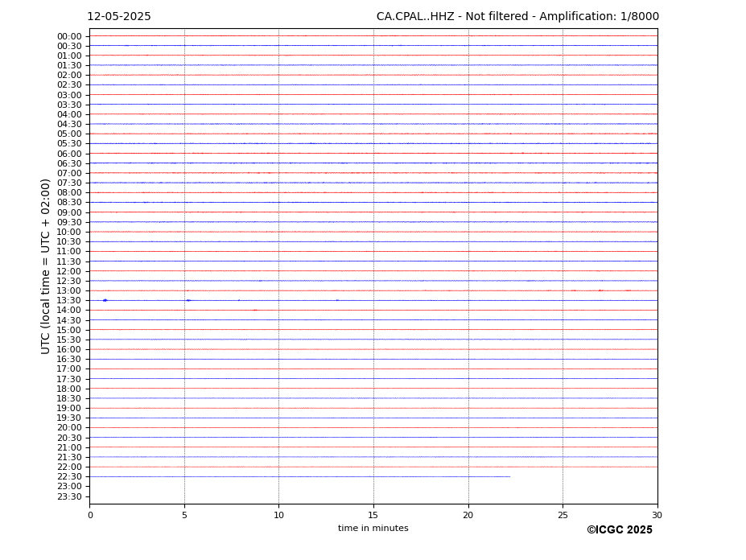Click the 23:30 time row label

(x=69, y=496)
